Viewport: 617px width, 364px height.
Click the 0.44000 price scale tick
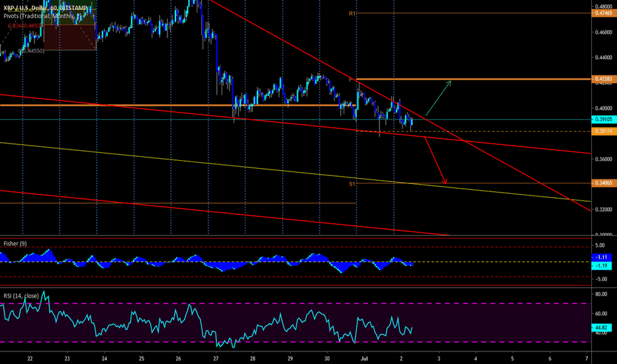[604, 58]
